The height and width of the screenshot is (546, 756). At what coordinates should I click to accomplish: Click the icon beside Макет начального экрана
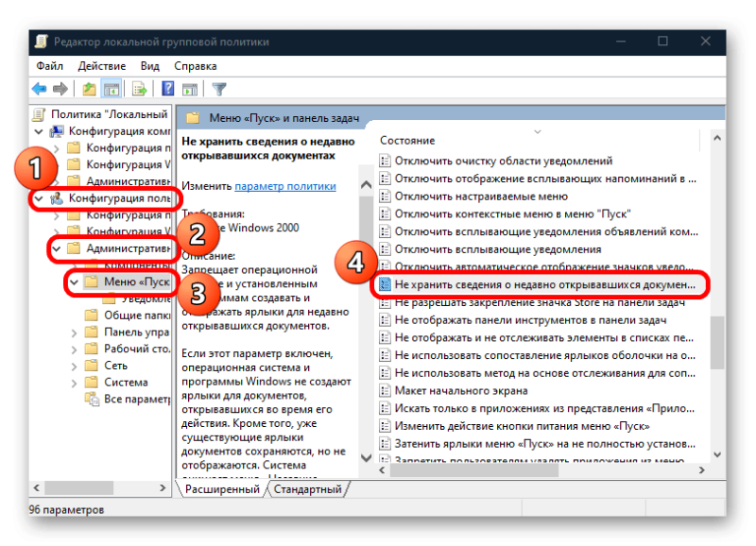(x=385, y=390)
